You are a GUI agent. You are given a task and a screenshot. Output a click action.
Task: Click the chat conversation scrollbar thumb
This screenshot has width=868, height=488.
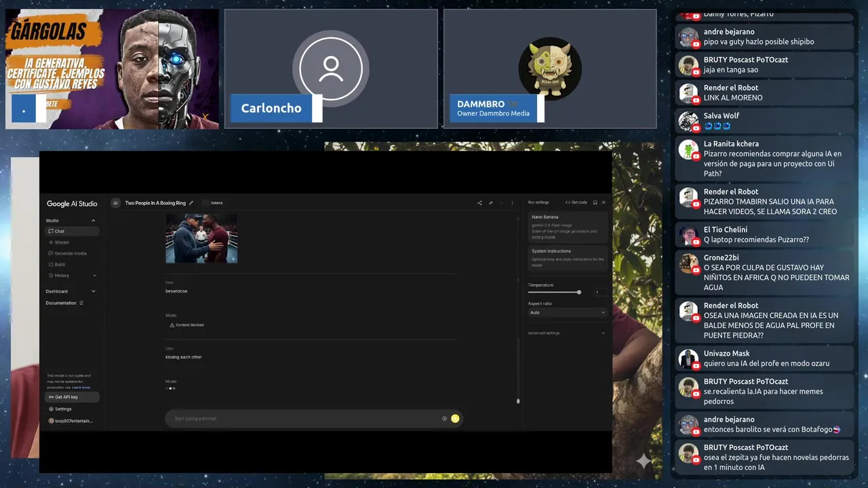pyautogui.click(x=518, y=401)
